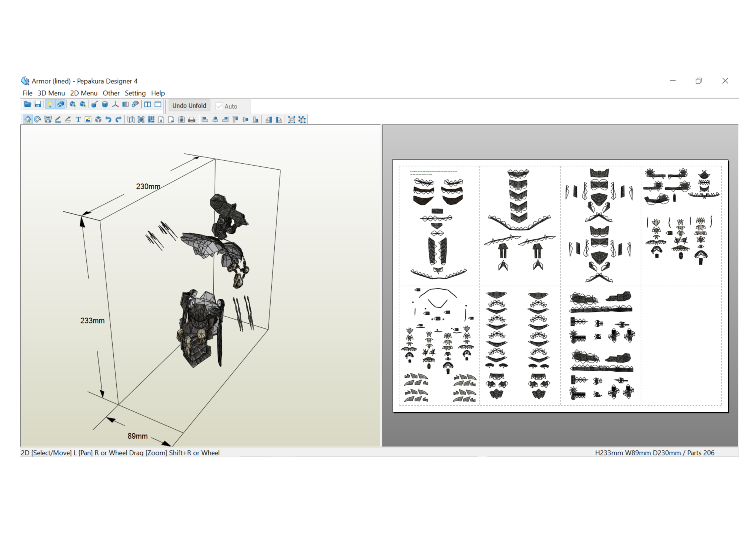Select the Rotate part tool
The image size is (756, 535).
point(38,119)
